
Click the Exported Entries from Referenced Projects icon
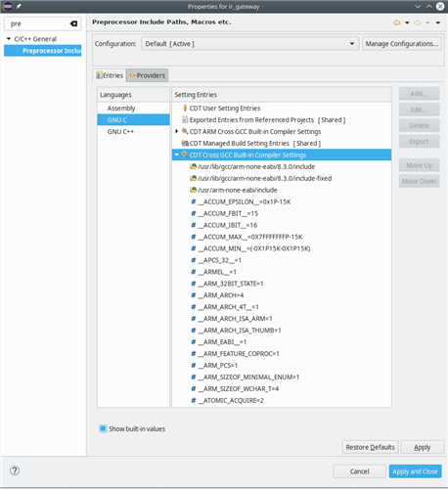[x=185, y=119]
